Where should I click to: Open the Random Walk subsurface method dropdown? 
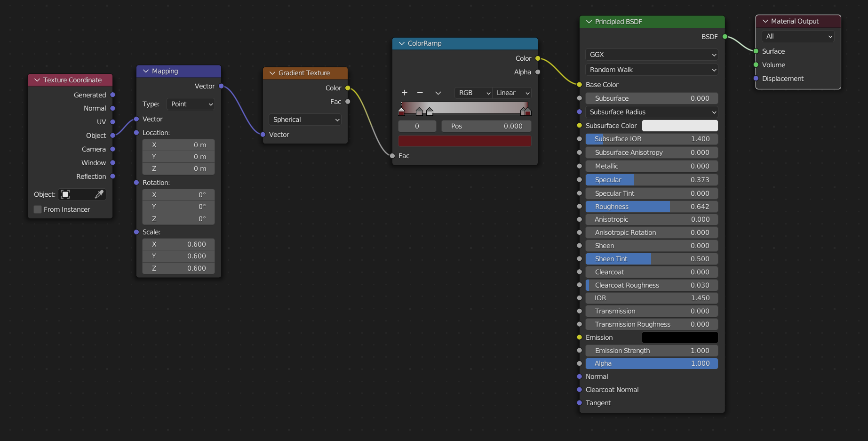click(652, 70)
